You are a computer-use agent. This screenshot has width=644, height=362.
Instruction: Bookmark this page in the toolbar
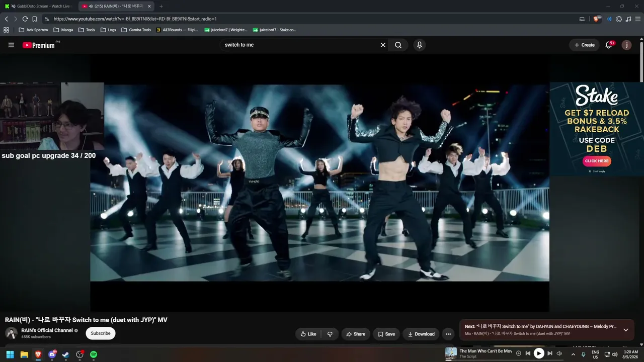34,19
